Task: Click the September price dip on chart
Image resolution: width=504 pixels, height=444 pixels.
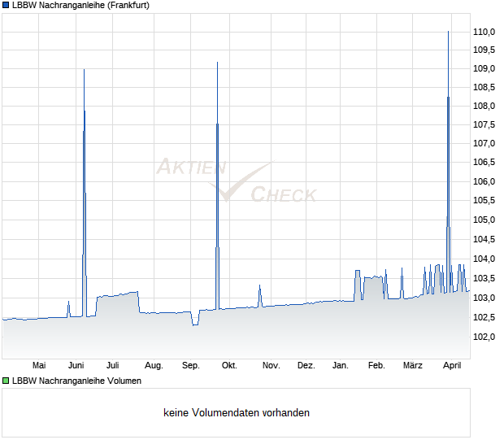Action: [x=194, y=324]
